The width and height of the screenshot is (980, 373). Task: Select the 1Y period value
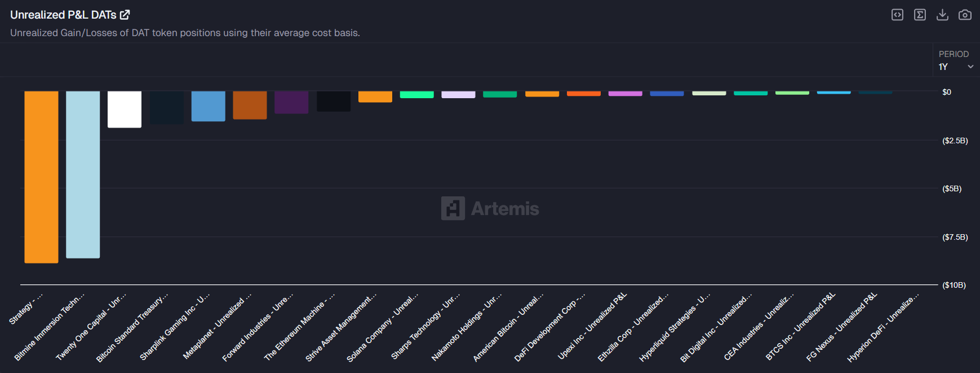(x=943, y=67)
